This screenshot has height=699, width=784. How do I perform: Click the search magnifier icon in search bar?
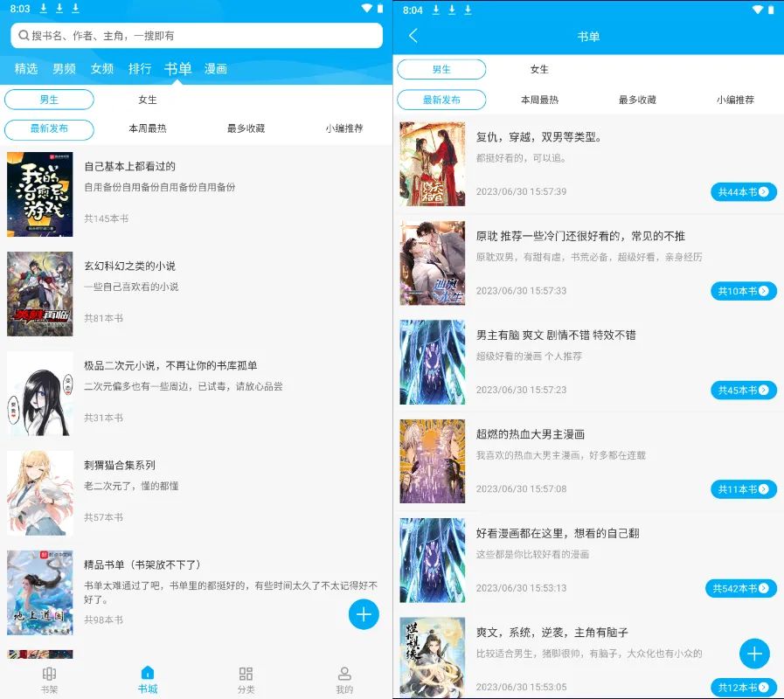24,35
